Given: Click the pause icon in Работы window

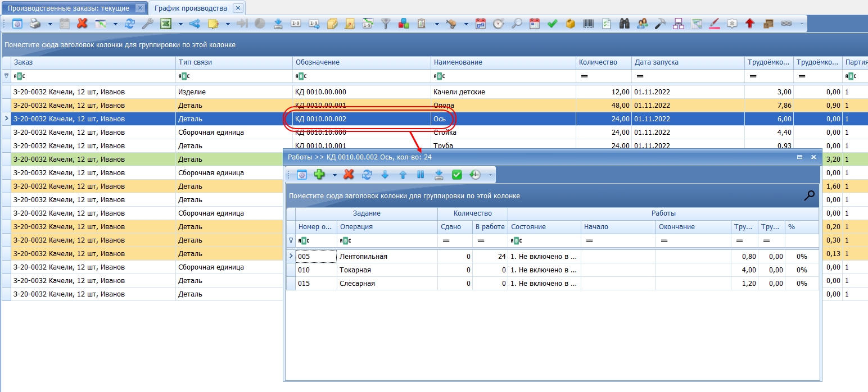Looking at the screenshot, I should 421,175.
